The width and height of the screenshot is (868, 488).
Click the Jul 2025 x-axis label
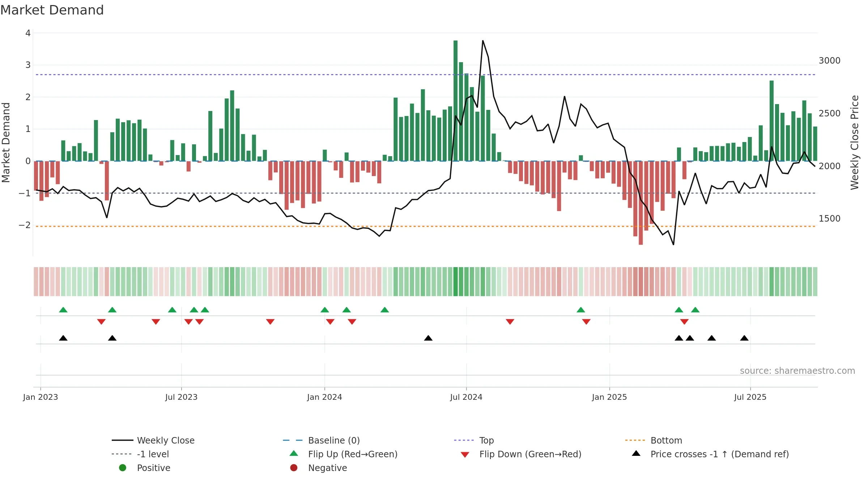750,397
